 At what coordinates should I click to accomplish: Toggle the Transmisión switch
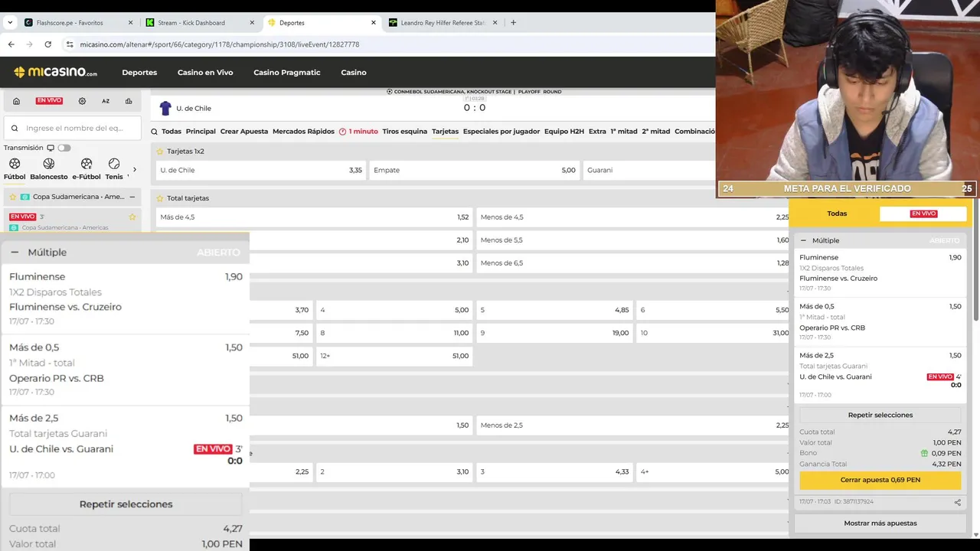pyautogui.click(x=64, y=148)
